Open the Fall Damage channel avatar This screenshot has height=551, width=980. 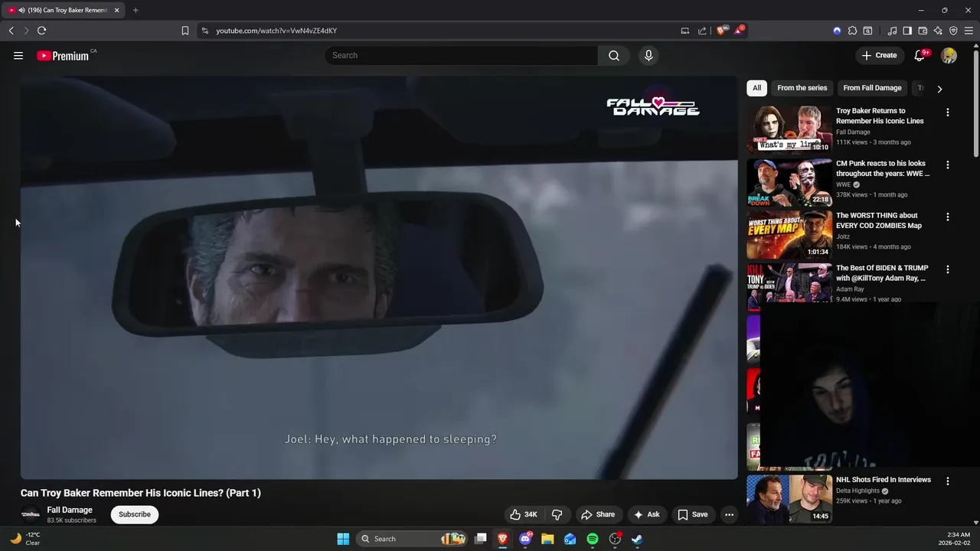click(31, 514)
